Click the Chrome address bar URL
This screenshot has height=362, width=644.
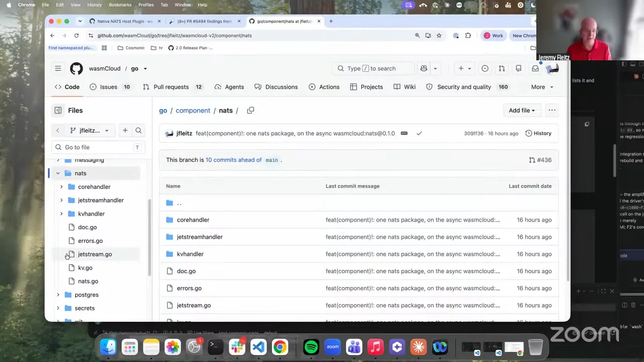click(175, 35)
